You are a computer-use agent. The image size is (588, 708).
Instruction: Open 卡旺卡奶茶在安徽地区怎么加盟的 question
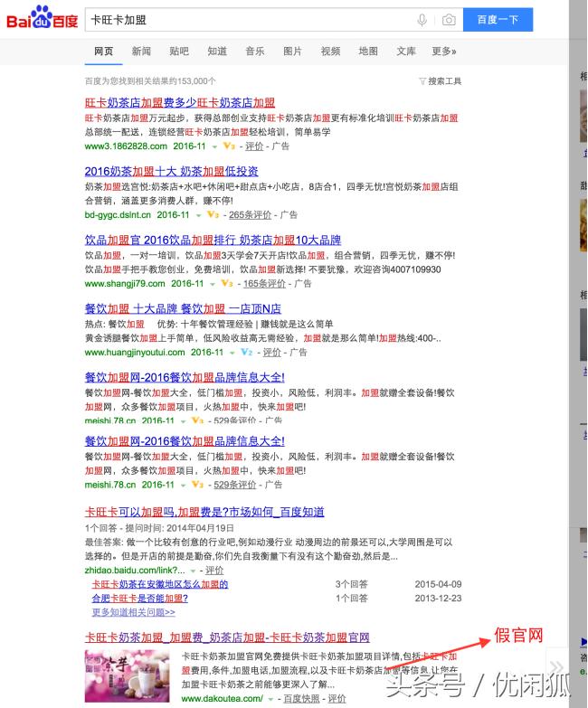pos(160,584)
